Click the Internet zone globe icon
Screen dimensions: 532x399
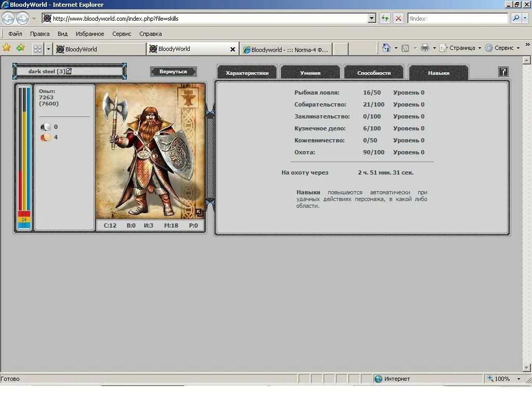coord(378,379)
